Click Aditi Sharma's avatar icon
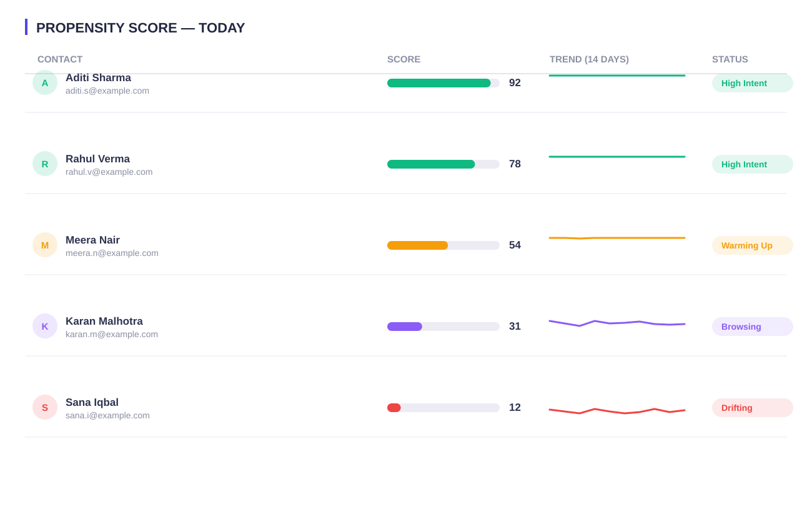Viewport: 812px width, 512px height. (x=45, y=82)
